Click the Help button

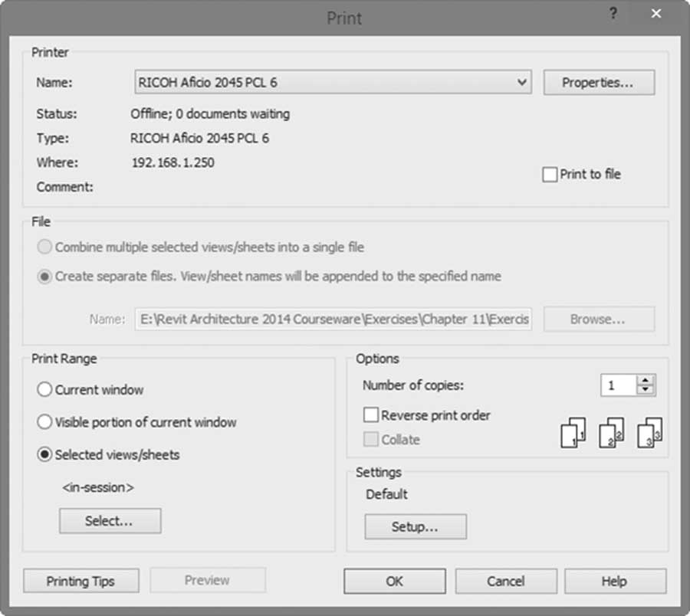tap(615, 582)
